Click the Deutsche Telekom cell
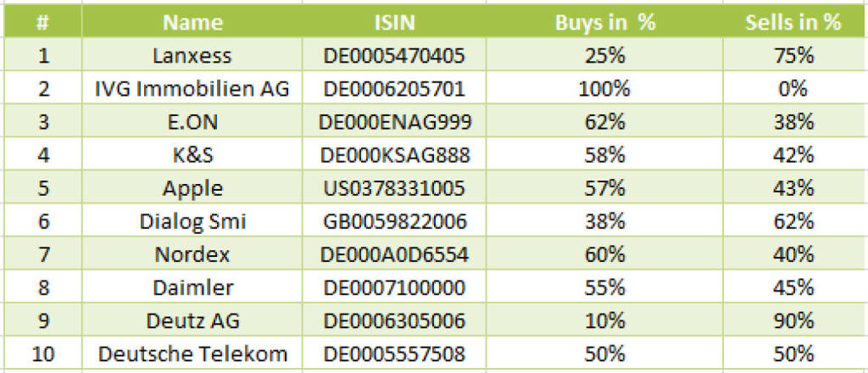 192,354
